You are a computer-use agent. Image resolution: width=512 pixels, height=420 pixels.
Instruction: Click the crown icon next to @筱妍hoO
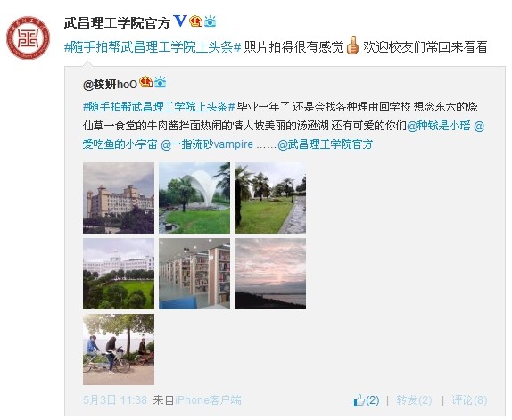pos(146,82)
